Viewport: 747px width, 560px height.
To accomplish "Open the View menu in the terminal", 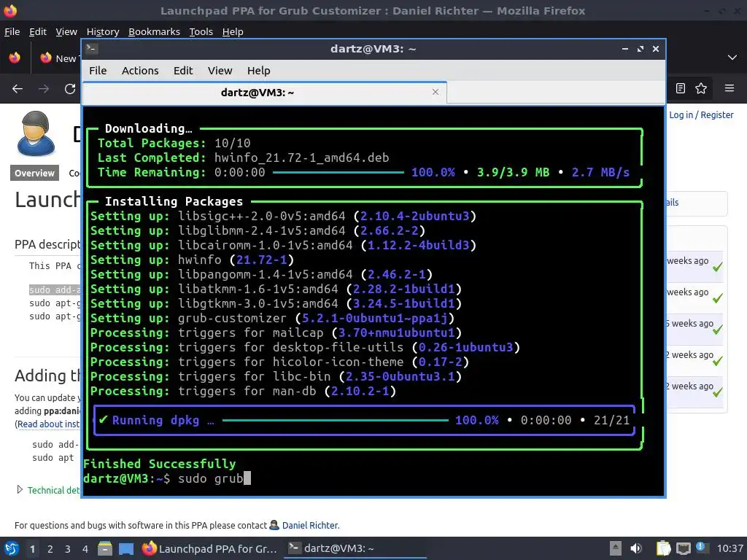I will coord(220,71).
